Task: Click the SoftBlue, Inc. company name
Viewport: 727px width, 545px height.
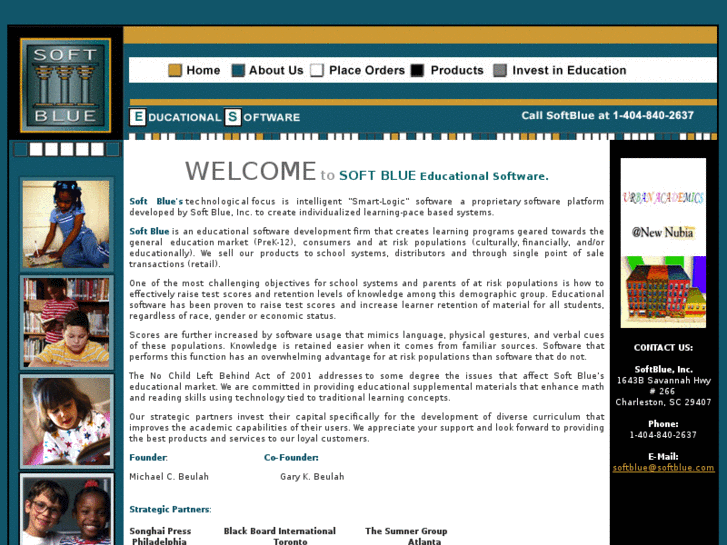Action: pyautogui.click(x=663, y=370)
